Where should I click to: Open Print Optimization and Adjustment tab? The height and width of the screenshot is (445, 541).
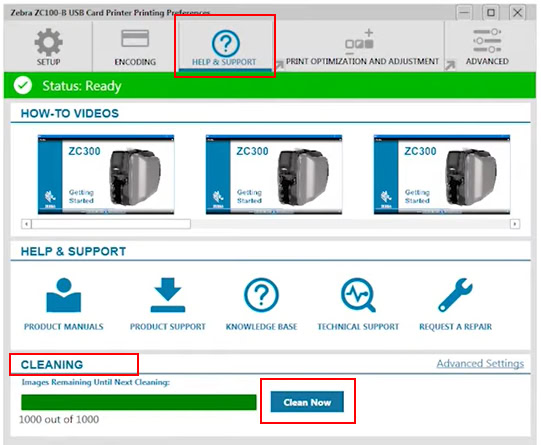pos(362,48)
